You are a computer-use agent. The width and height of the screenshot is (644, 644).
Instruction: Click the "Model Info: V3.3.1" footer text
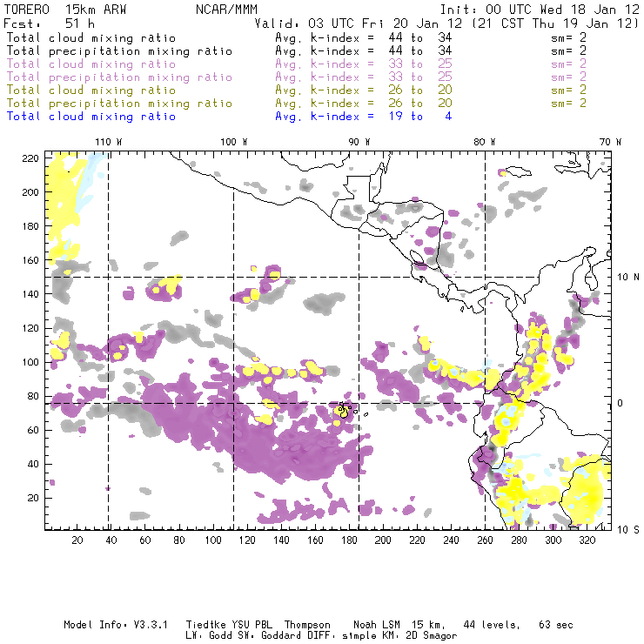(x=116, y=625)
